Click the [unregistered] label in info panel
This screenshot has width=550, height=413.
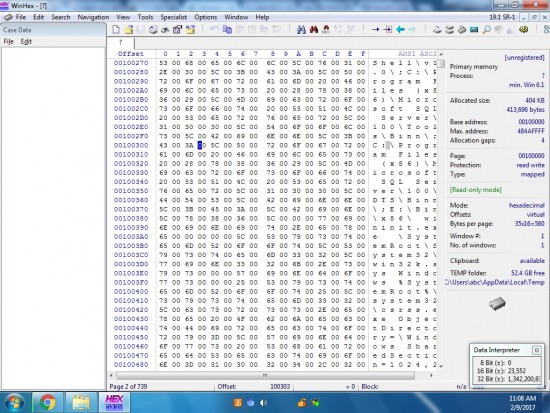[524, 58]
